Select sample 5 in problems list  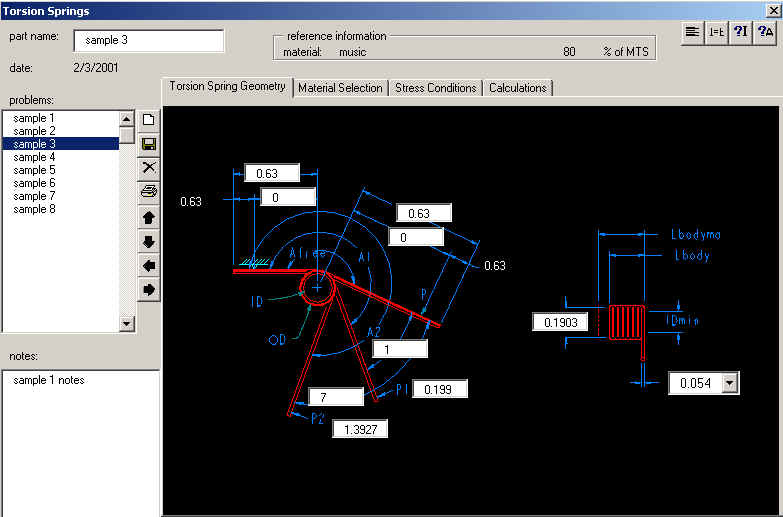(x=35, y=170)
